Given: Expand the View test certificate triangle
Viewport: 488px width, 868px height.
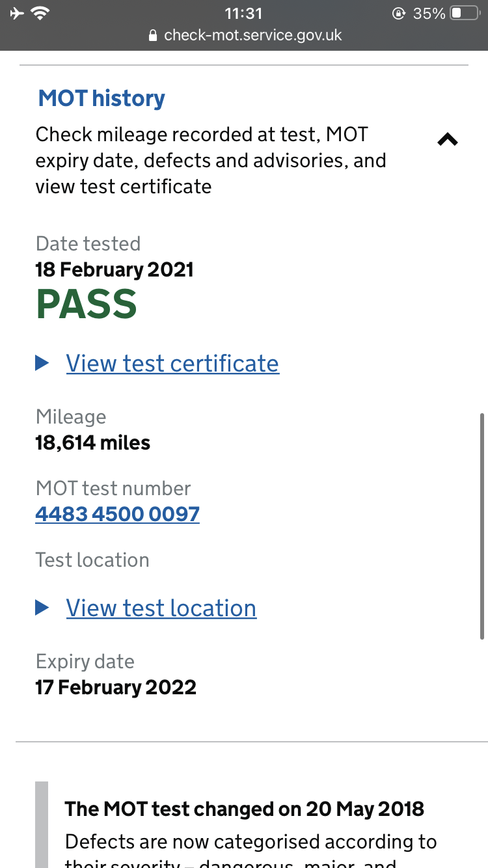Looking at the screenshot, I should [42, 363].
